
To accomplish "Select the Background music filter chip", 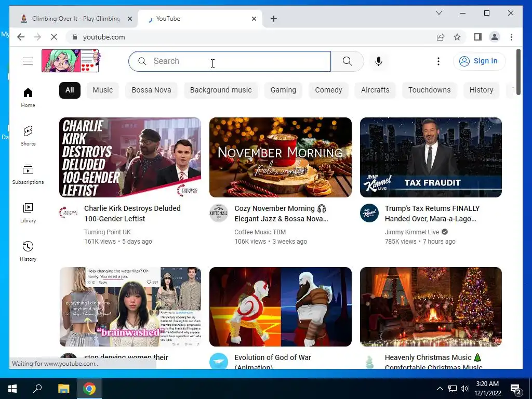I will [x=221, y=90].
